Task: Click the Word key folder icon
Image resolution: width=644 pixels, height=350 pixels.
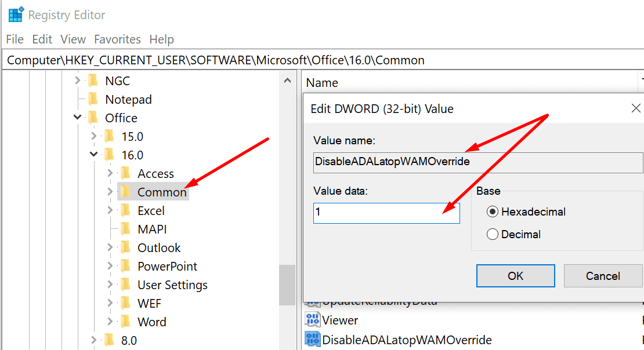Action: (126, 322)
